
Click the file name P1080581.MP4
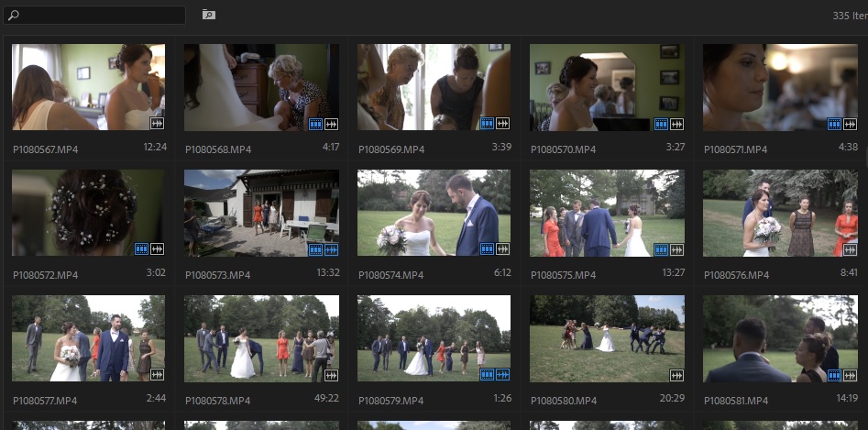coord(737,401)
